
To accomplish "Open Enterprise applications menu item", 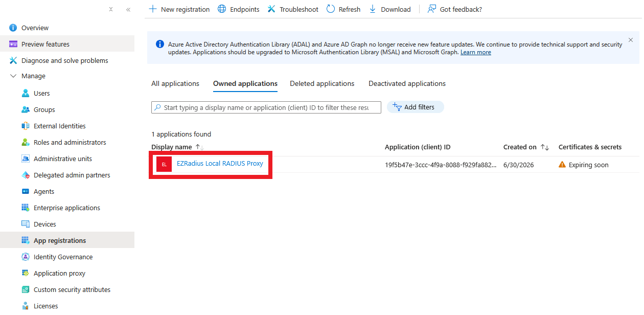I will coord(67,208).
